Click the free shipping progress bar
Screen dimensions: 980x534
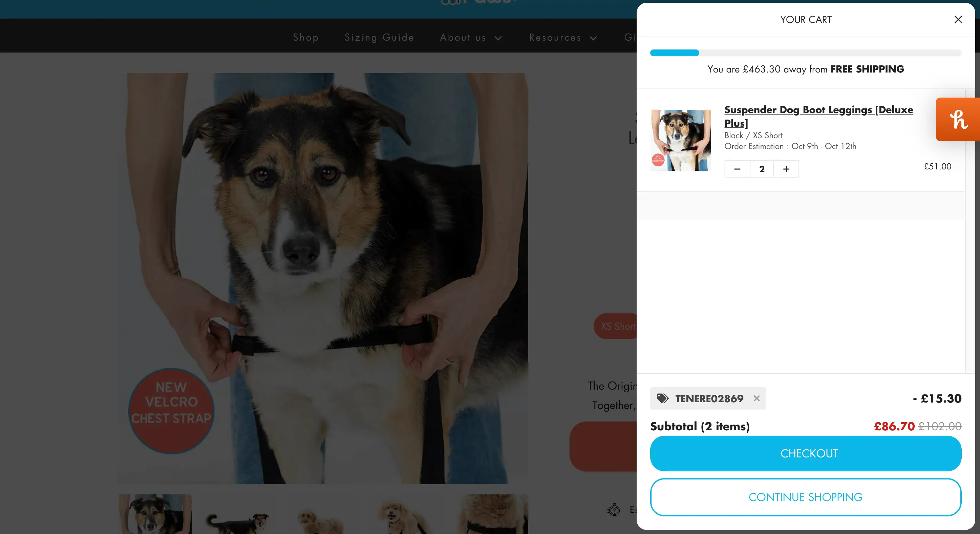tap(805, 53)
